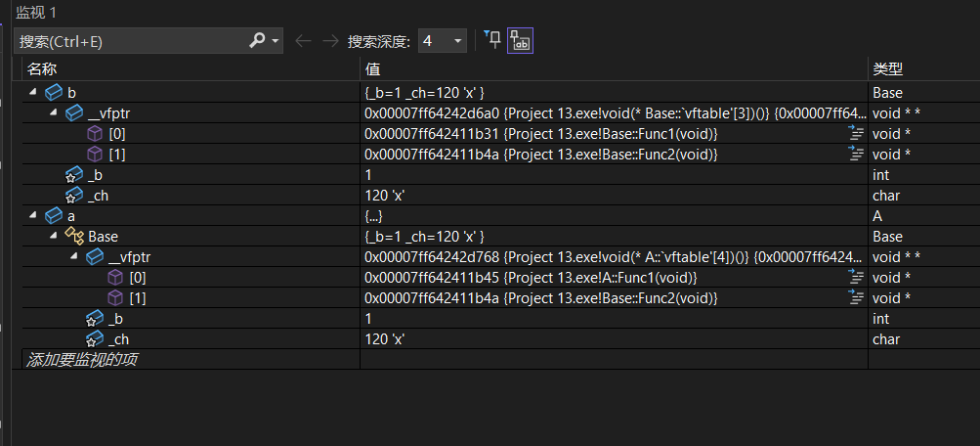Go to source icon for Base::Func1 row
The image size is (980, 446).
click(856, 133)
